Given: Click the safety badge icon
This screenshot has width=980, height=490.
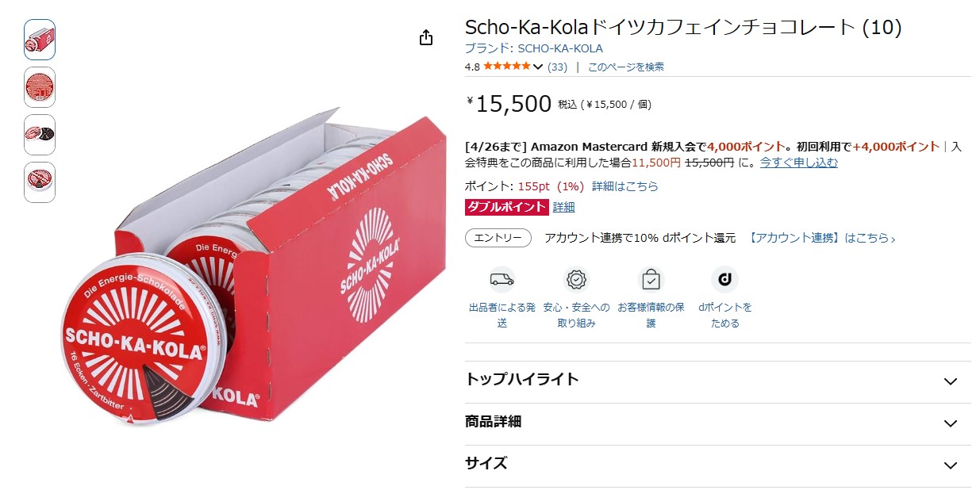Looking at the screenshot, I should pos(576,279).
